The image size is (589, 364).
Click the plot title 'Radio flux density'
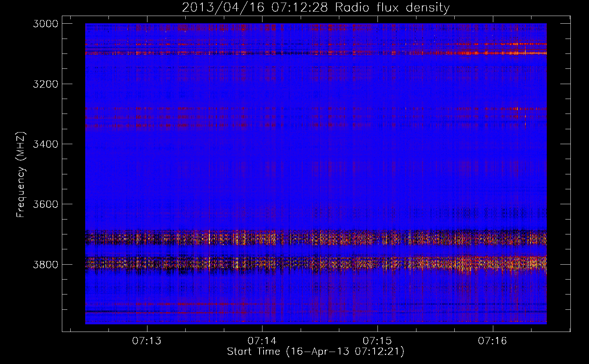[x=392, y=8]
